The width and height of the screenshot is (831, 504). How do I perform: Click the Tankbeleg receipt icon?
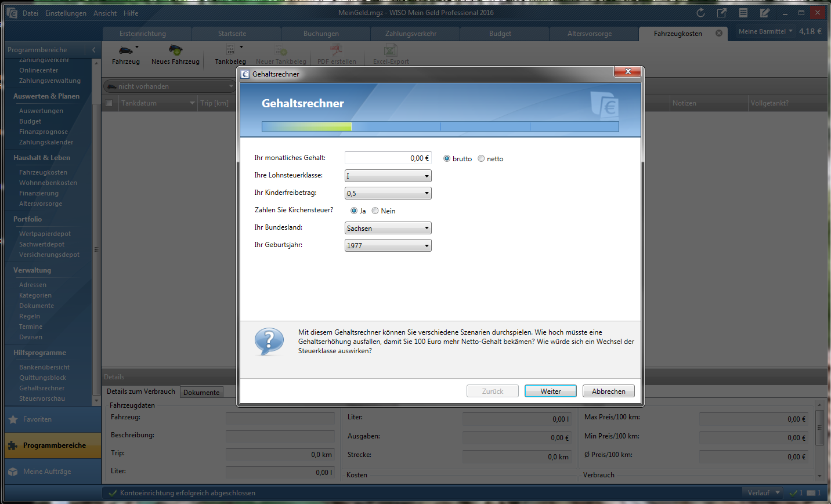pyautogui.click(x=230, y=50)
